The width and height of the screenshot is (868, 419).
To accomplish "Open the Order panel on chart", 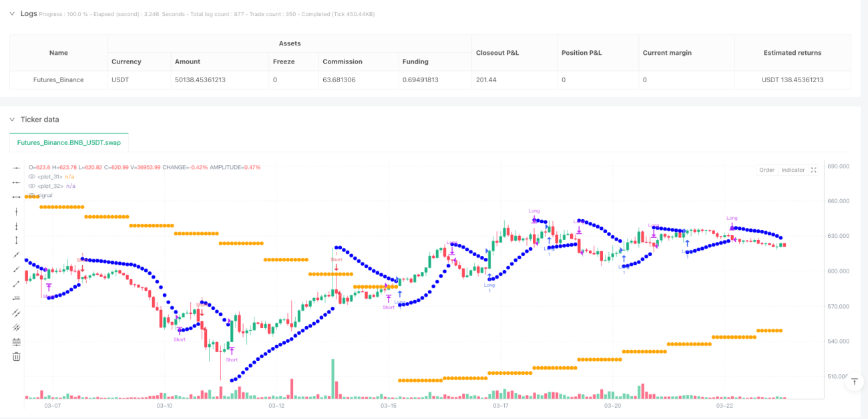I will click(x=767, y=170).
